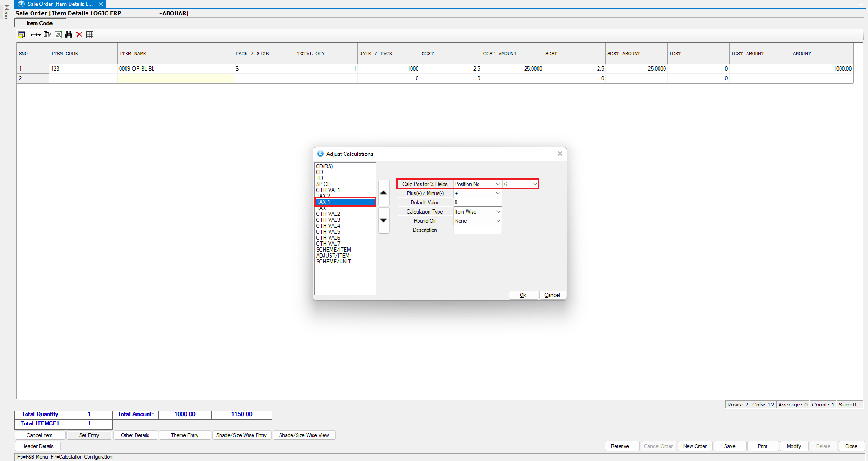Click the grid layout toolbar icon
Screen dimensions: 868x461
click(90, 35)
